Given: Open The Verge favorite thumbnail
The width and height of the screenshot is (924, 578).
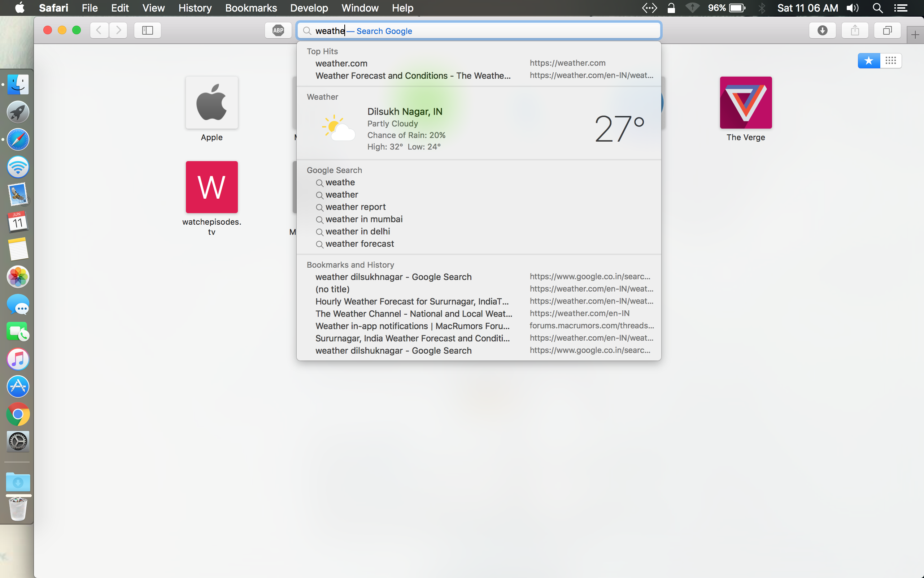Looking at the screenshot, I should [746, 103].
